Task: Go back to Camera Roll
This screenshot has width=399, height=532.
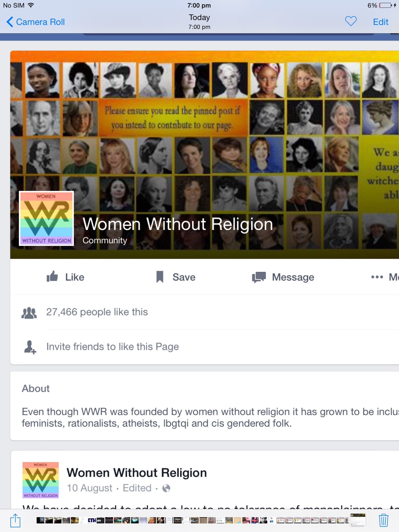Action: [x=36, y=22]
